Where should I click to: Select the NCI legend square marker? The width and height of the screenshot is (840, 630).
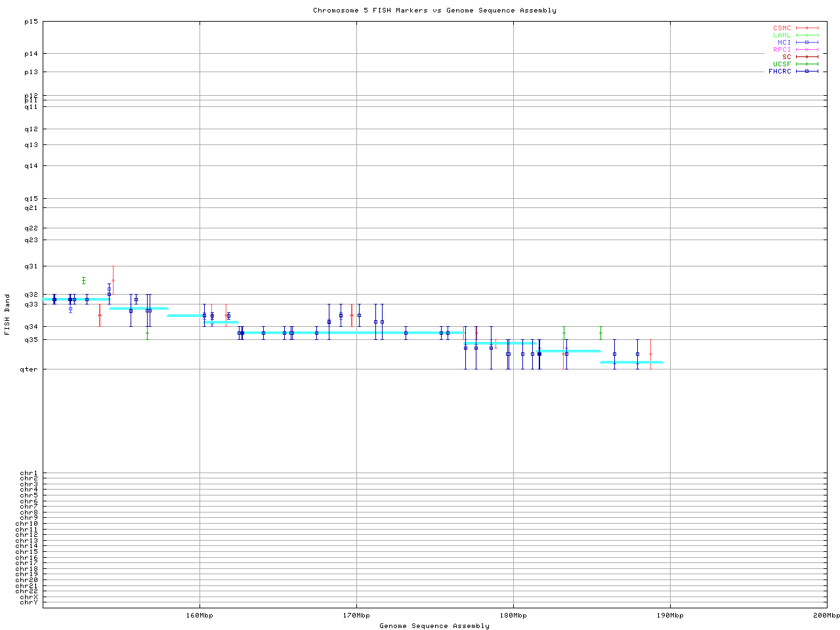[x=807, y=43]
